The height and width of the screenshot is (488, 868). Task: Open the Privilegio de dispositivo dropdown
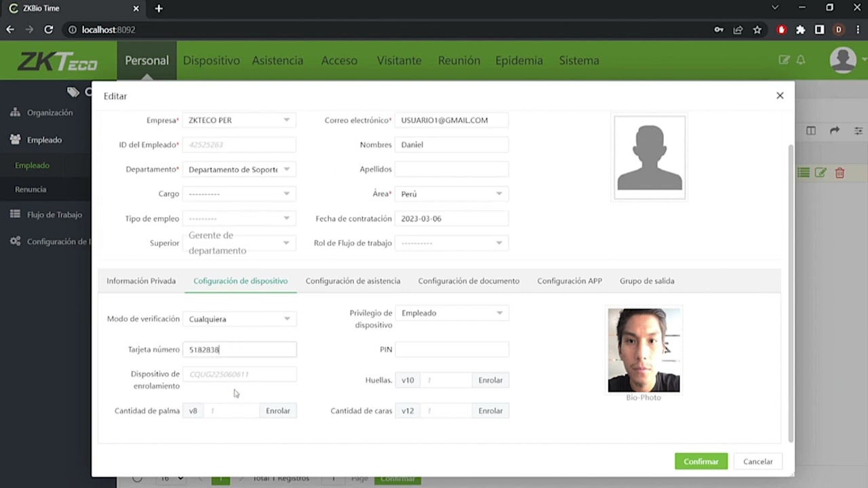click(x=452, y=313)
